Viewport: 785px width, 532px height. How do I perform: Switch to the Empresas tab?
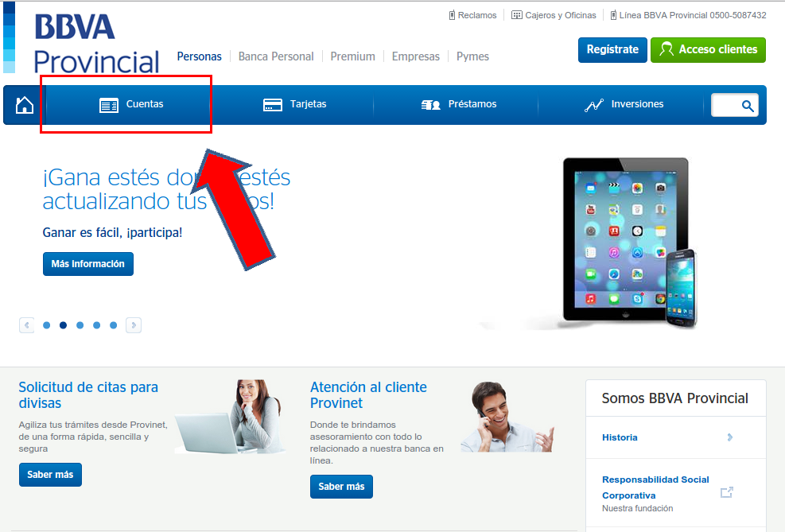[415, 56]
